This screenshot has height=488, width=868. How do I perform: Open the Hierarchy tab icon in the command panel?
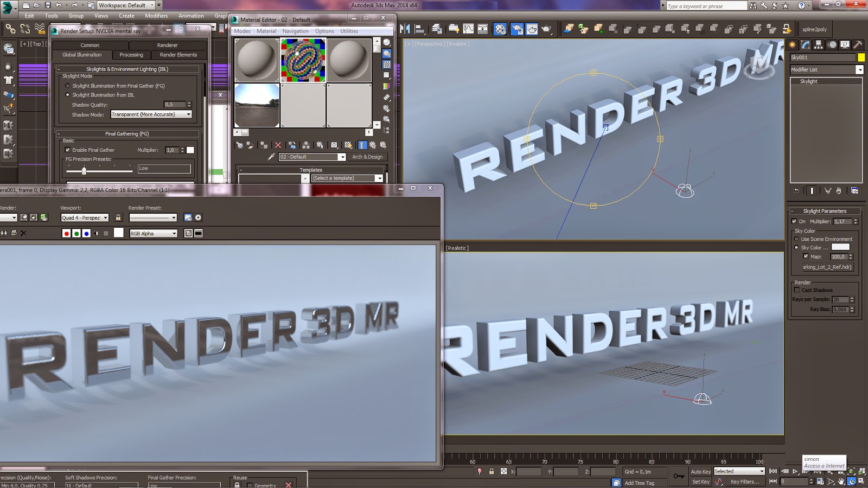(819, 44)
